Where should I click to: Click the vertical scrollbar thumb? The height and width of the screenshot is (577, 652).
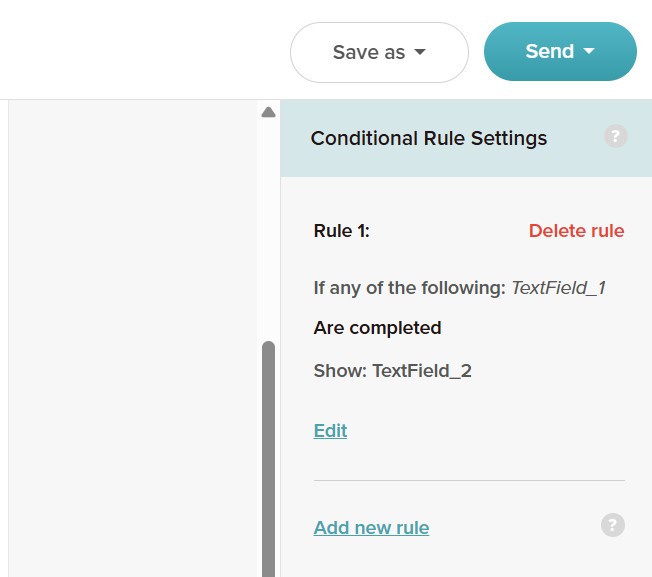268,459
